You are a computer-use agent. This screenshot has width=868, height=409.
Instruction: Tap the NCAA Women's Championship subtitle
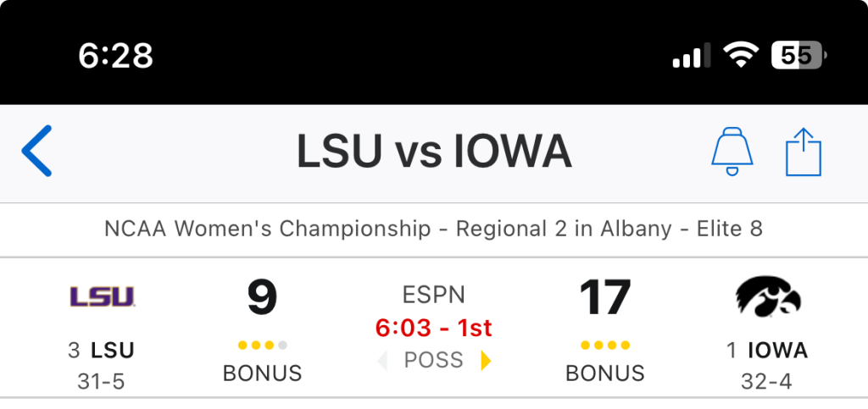pyautogui.click(x=434, y=229)
